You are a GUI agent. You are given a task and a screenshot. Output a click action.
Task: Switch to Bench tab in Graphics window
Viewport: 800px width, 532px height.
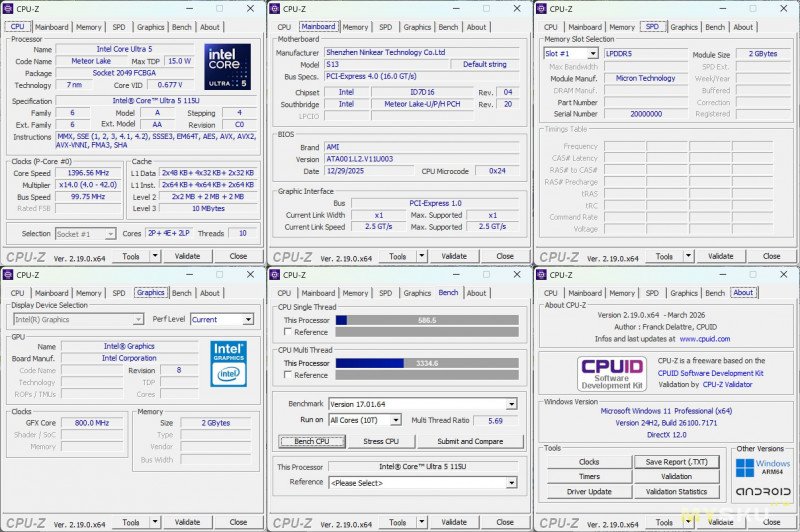(x=181, y=293)
